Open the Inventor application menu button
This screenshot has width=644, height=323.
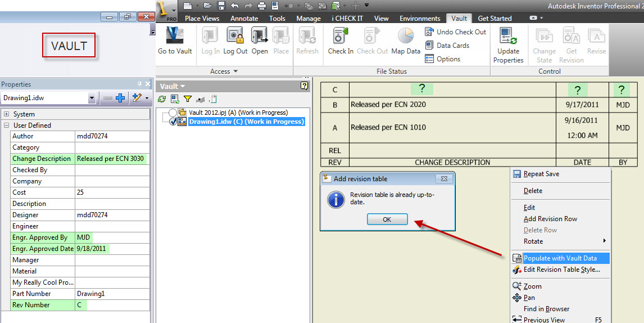click(167, 11)
